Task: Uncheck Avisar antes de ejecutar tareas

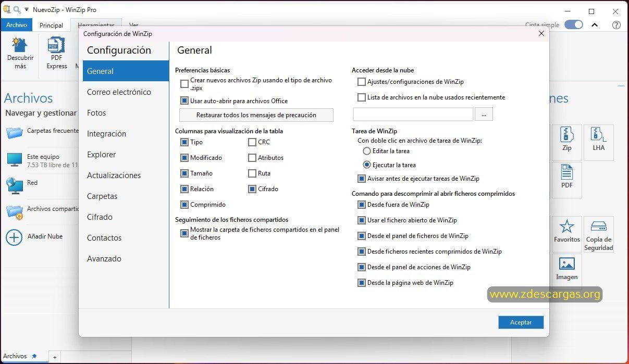Action: coord(362,179)
